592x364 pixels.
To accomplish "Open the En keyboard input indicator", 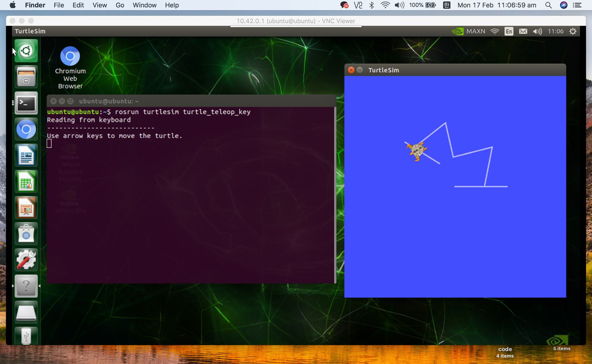I will (509, 31).
